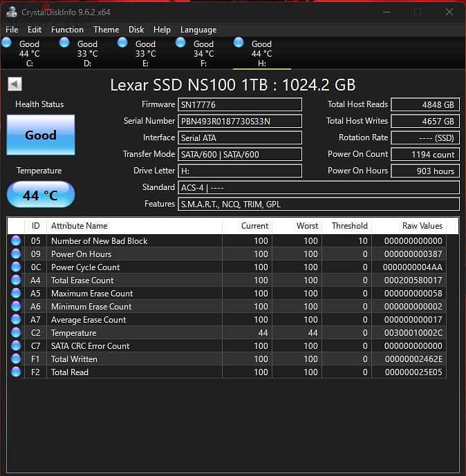Open the Disk menu
The height and width of the screenshot is (476, 466).
pos(136,30)
